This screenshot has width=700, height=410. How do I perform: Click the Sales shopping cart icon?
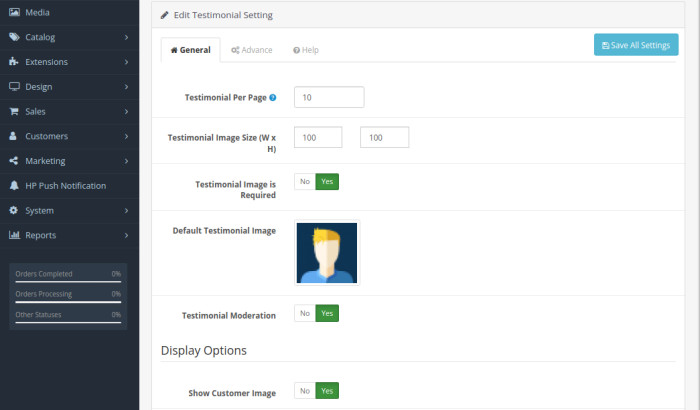[x=14, y=111]
